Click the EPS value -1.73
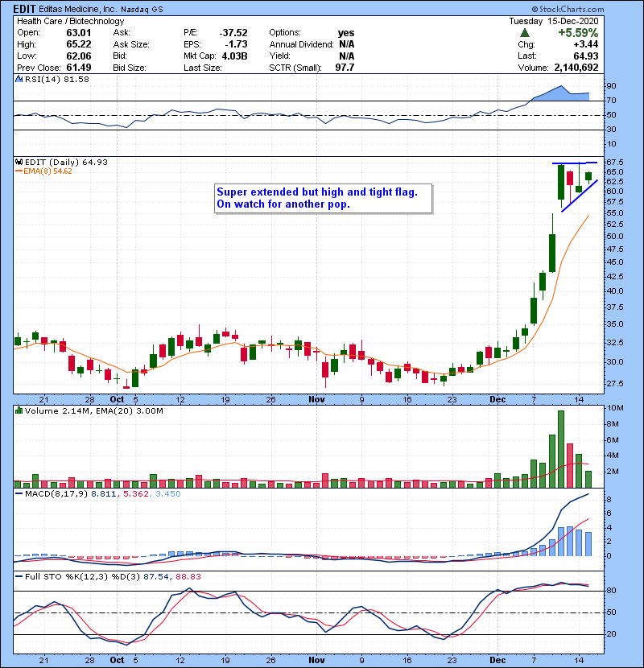The width and height of the screenshot is (644, 668). pyautogui.click(x=237, y=44)
